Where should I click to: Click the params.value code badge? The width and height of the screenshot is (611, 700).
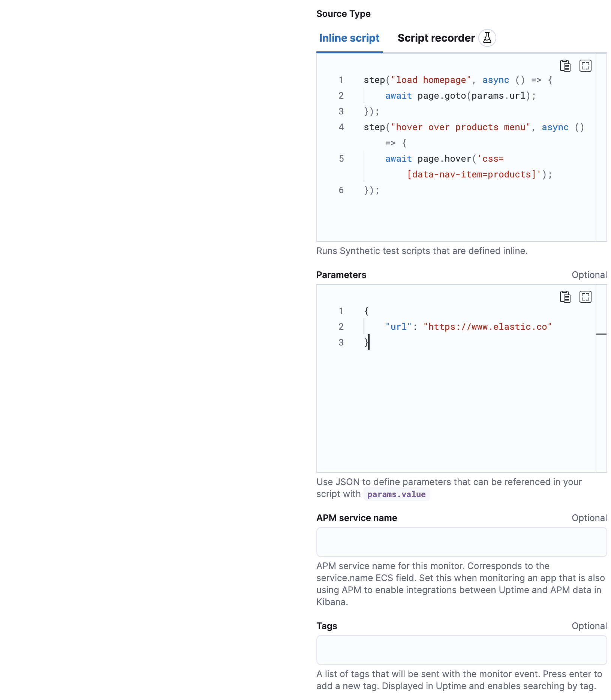pos(396,494)
